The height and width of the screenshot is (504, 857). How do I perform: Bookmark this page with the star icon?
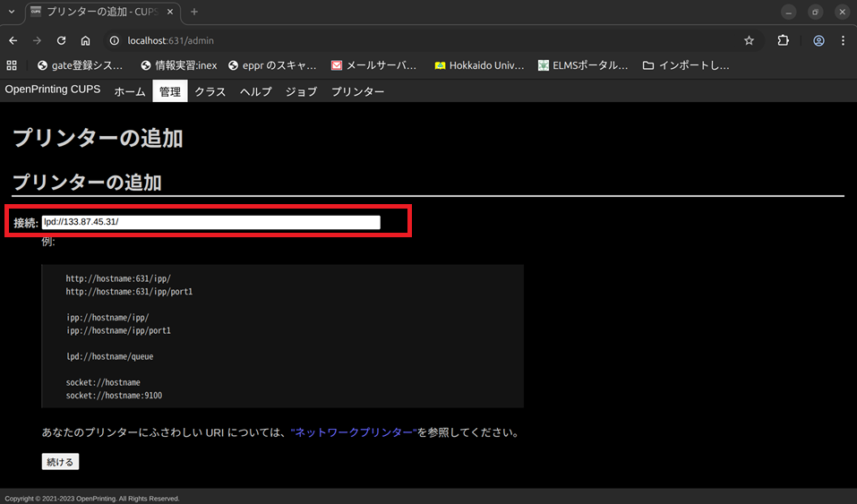pyautogui.click(x=749, y=40)
